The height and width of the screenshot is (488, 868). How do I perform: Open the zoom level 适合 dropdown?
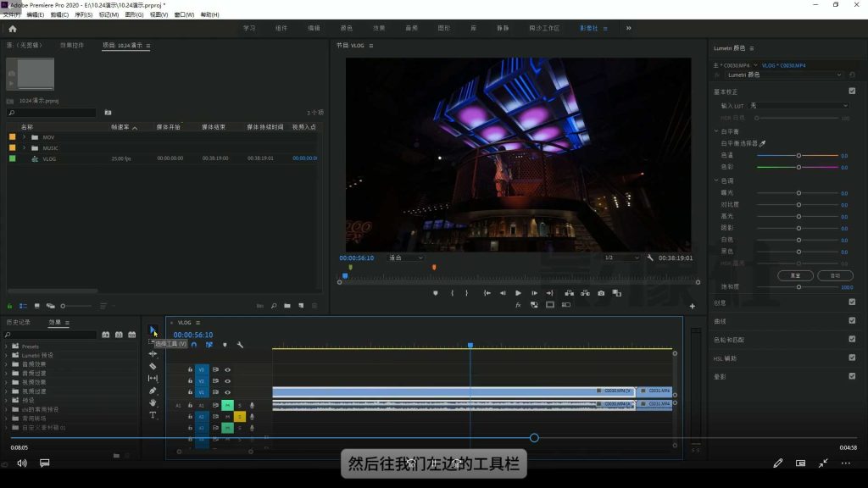[406, 258]
